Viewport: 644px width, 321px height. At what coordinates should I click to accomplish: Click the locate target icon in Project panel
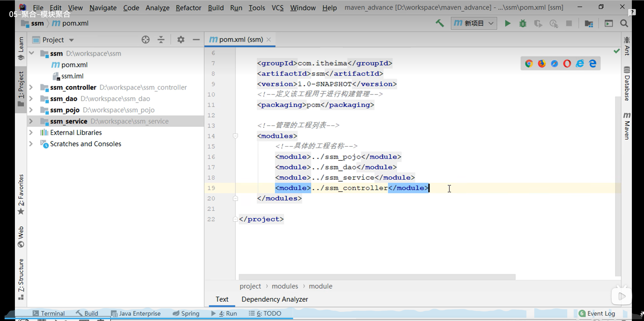point(145,40)
